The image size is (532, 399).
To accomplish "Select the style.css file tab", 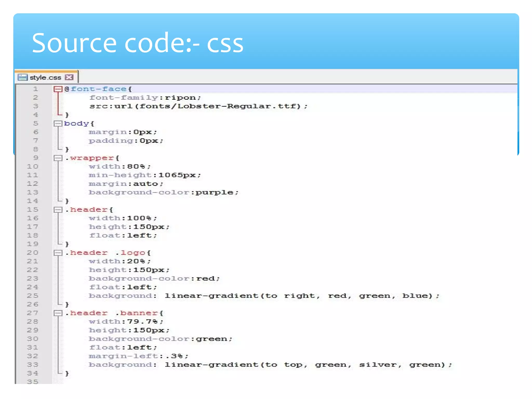I will (x=45, y=77).
